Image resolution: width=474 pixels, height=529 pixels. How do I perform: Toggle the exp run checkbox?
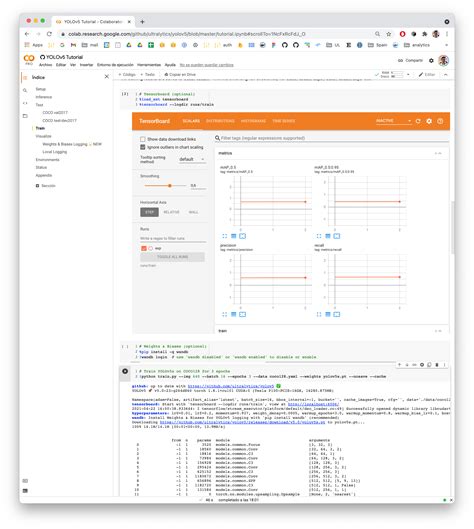[x=143, y=248]
